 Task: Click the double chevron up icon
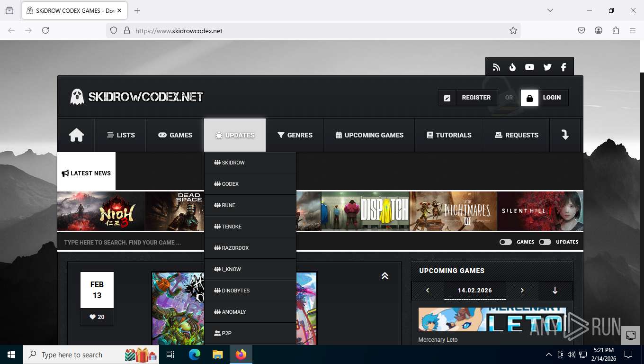[385, 275]
